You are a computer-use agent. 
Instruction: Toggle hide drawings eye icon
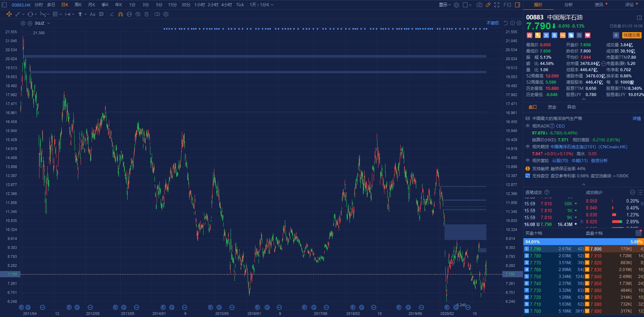point(138,14)
